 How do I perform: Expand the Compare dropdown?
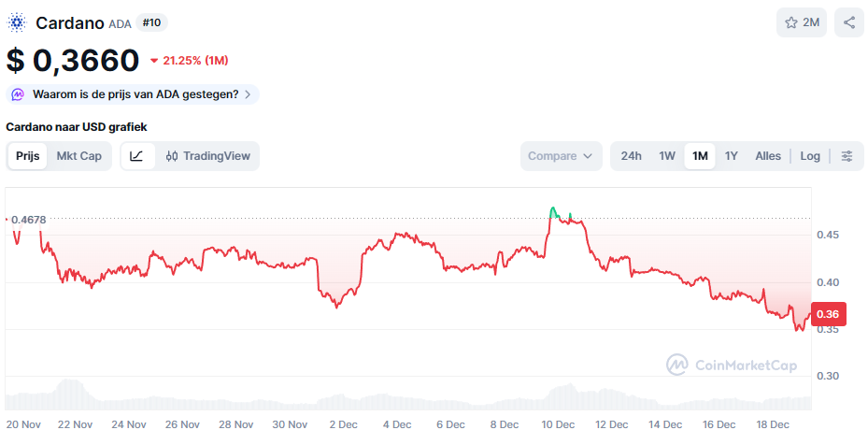click(561, 156)
